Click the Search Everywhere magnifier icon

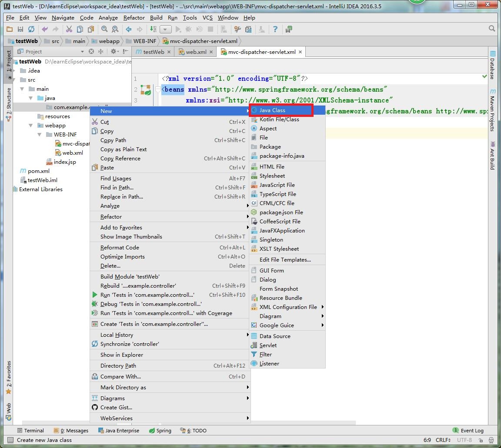[x=492, y=29]
